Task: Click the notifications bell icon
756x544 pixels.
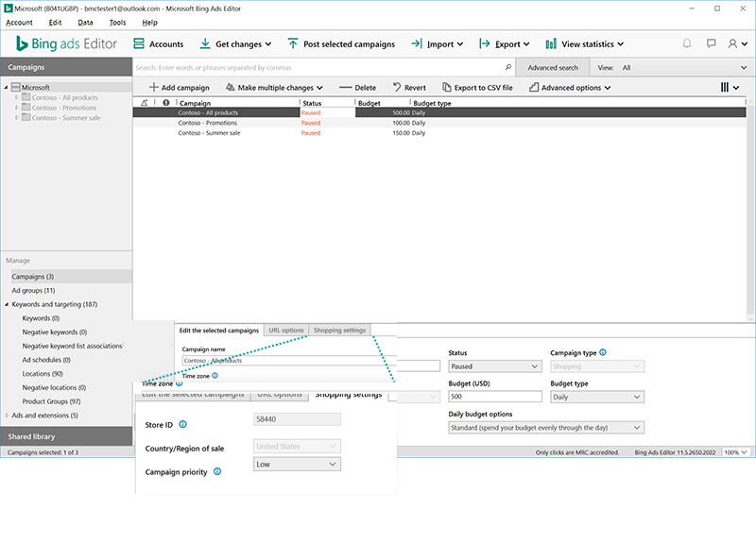Action: pos(687,43)
